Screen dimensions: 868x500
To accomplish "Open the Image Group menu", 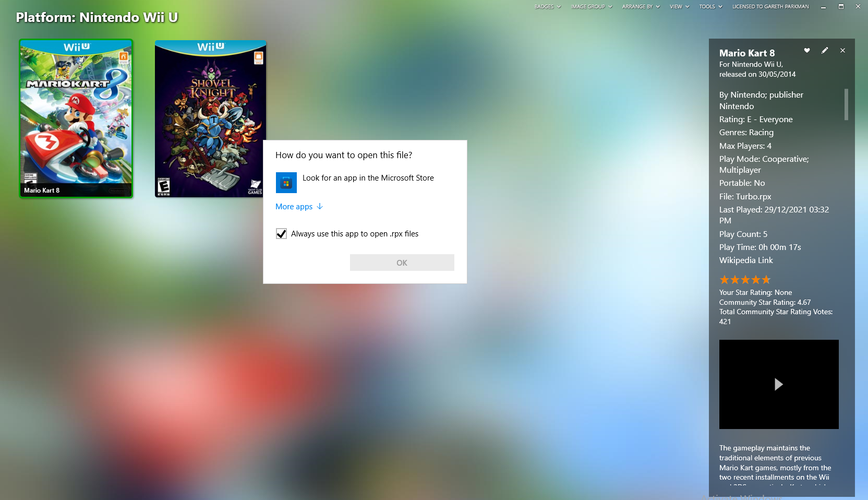I will tap(592, 7).
